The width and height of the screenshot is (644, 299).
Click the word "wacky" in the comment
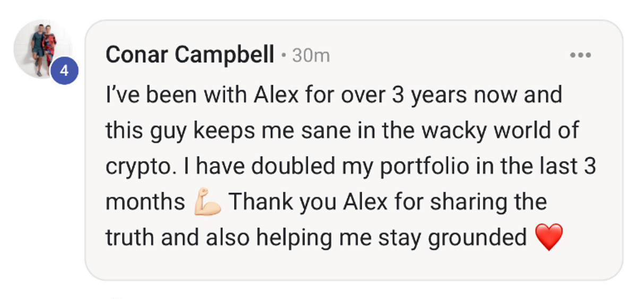click(x=457, y=131)
